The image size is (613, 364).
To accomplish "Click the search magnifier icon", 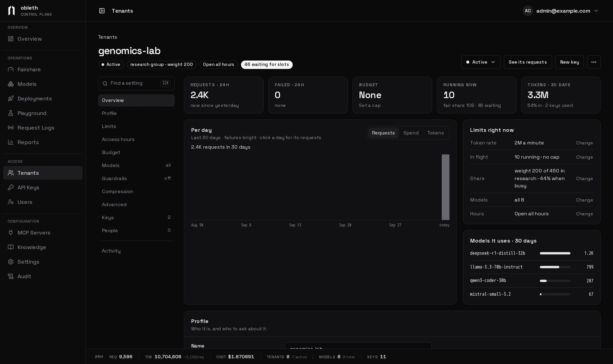I will [105, 83].
